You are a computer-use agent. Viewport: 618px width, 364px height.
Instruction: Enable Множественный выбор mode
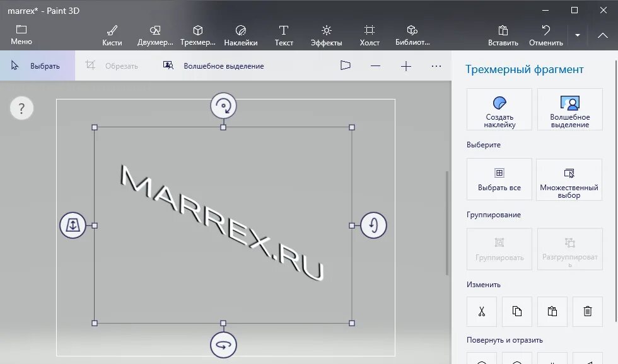[569, 179]
